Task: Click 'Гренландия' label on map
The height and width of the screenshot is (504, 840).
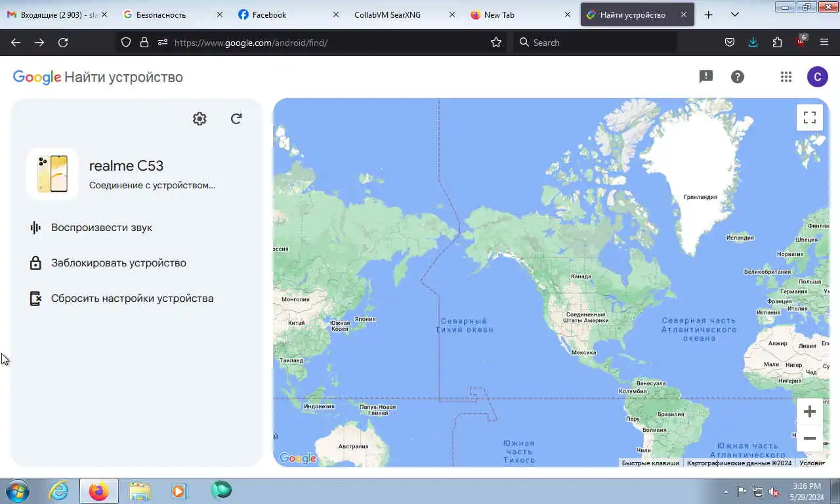Action: coord(700,197)
